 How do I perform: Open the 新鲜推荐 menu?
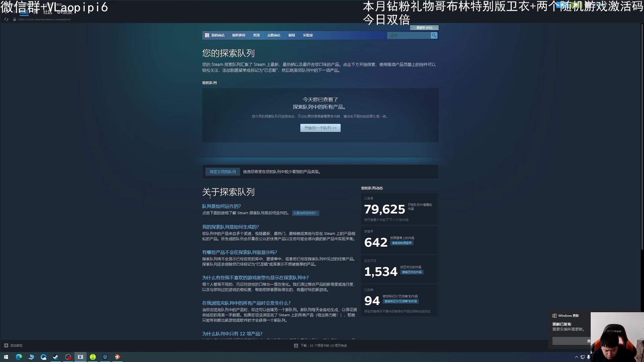239,35
